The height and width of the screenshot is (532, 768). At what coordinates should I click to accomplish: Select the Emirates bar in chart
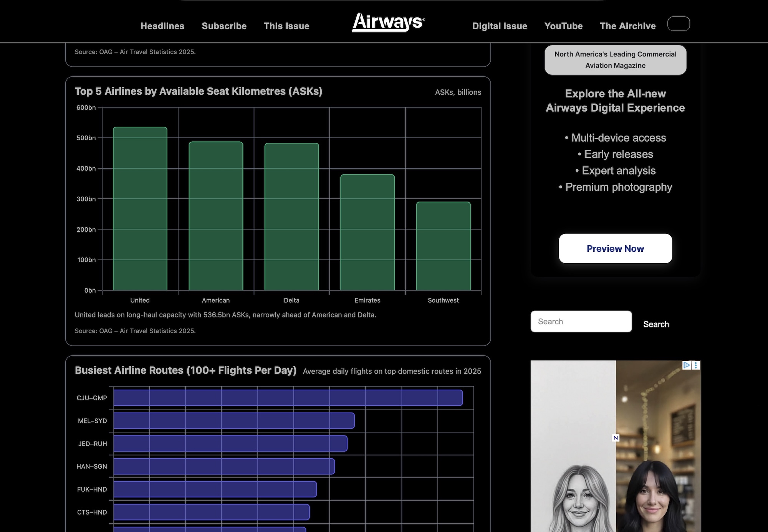[367, 232]
